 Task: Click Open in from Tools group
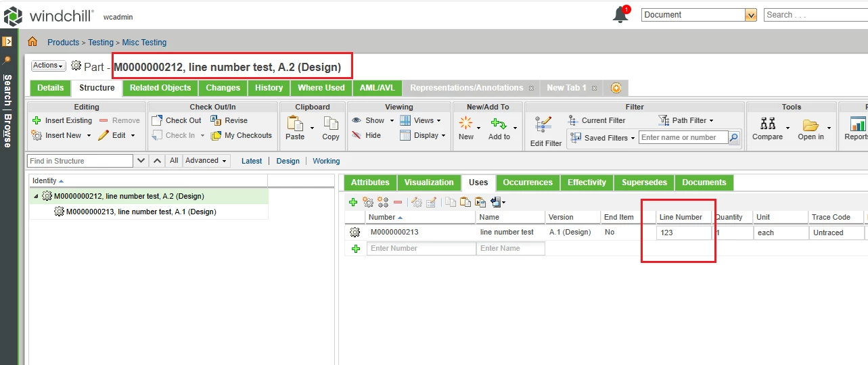point(810,127)
